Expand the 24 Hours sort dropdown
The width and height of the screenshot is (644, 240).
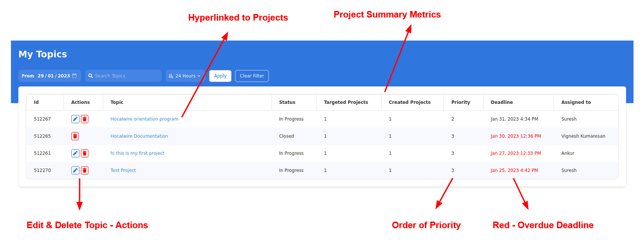pyautogui.click(x=184, y=76)
